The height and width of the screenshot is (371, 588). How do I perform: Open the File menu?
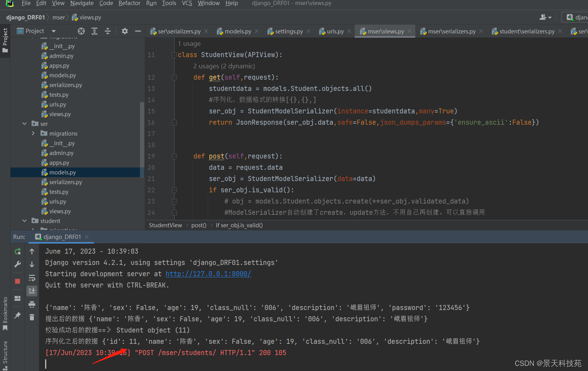(26, 3)
